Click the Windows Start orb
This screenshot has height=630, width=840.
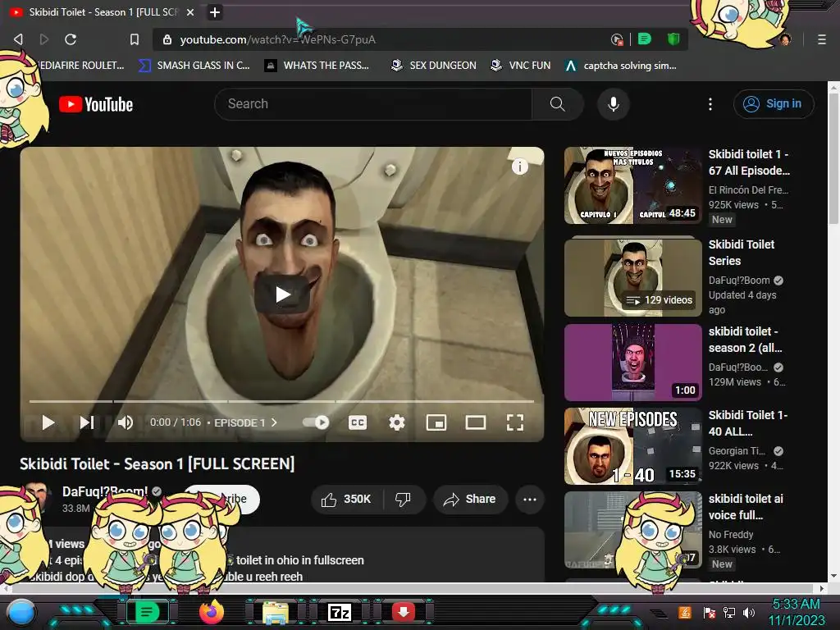(21, 612)
